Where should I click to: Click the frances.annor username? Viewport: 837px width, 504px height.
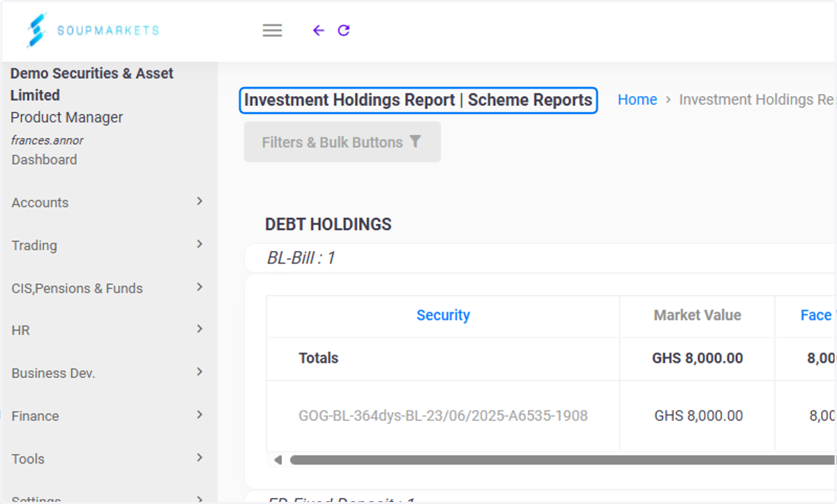47,140
